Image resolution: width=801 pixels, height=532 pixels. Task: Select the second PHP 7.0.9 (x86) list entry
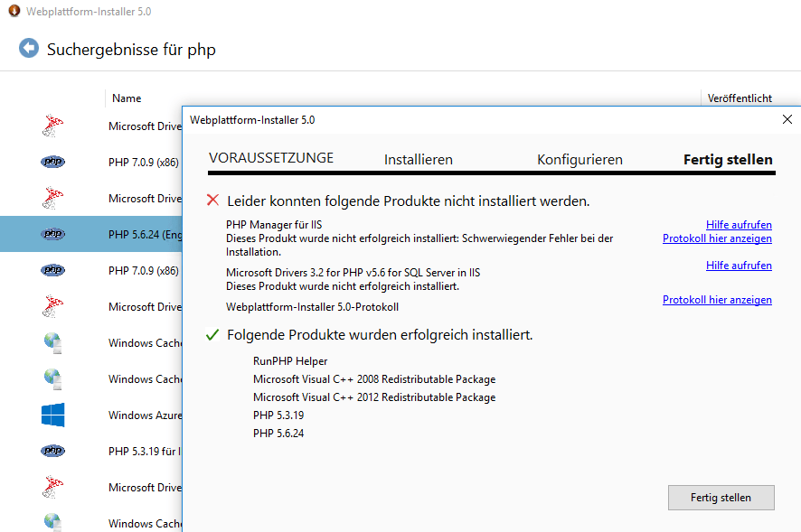[x=144, y=270]
